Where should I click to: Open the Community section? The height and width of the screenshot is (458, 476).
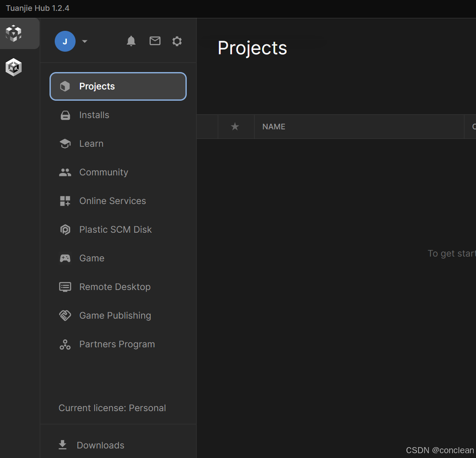[118, 172]
